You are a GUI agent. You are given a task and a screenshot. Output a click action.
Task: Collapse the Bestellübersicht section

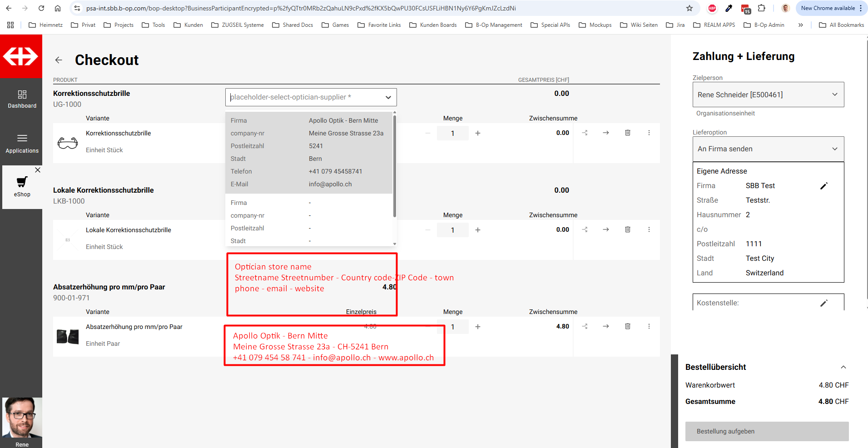coord(843,367)
